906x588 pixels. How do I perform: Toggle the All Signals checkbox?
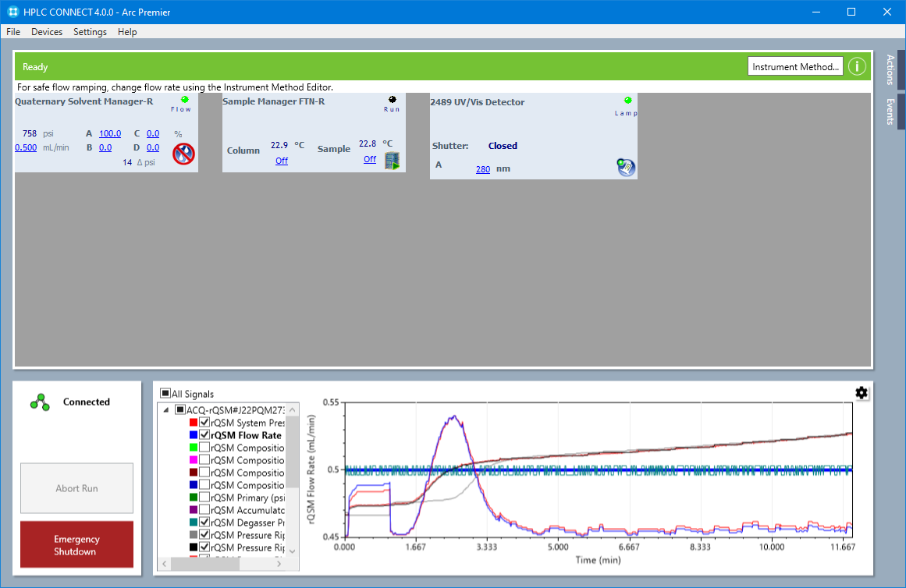click(165, 393)
